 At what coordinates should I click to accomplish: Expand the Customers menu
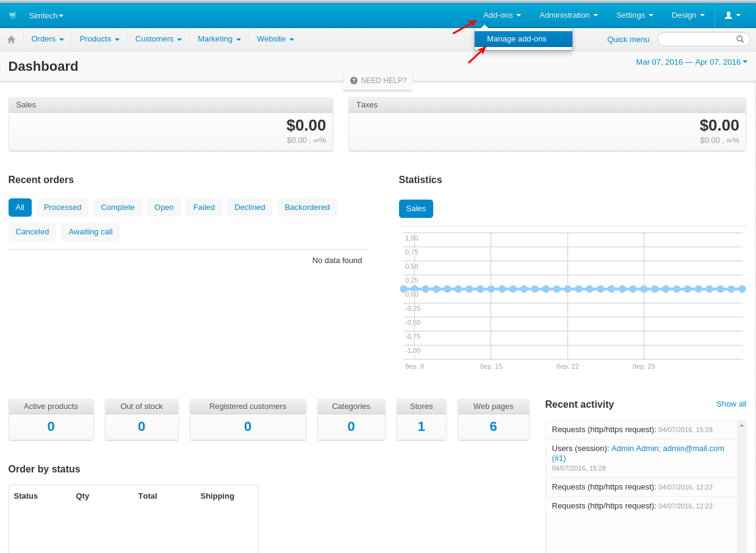click(x=159, y=39)
